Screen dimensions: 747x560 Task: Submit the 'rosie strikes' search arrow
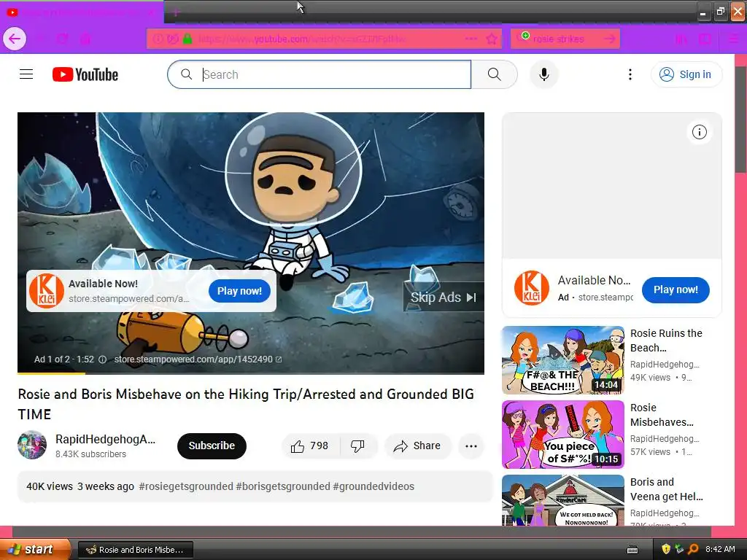click(609, 39)
